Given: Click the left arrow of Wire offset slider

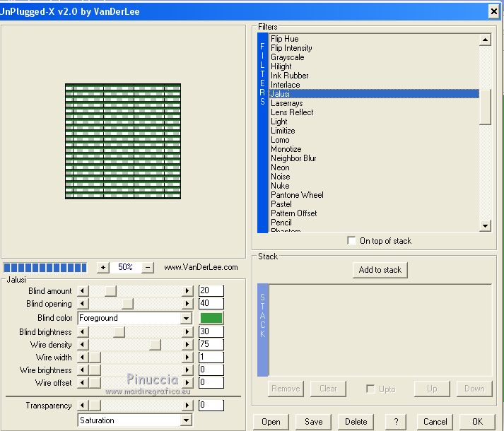Looking at the screenshot, I should pyautogui.click(x=83, y=382).
